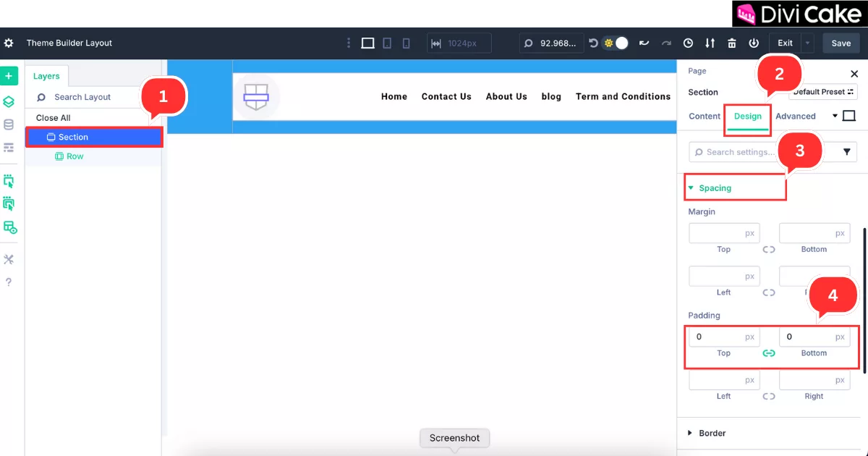Click the Padding Top input field
868x456 pixels.
point(724,337)
